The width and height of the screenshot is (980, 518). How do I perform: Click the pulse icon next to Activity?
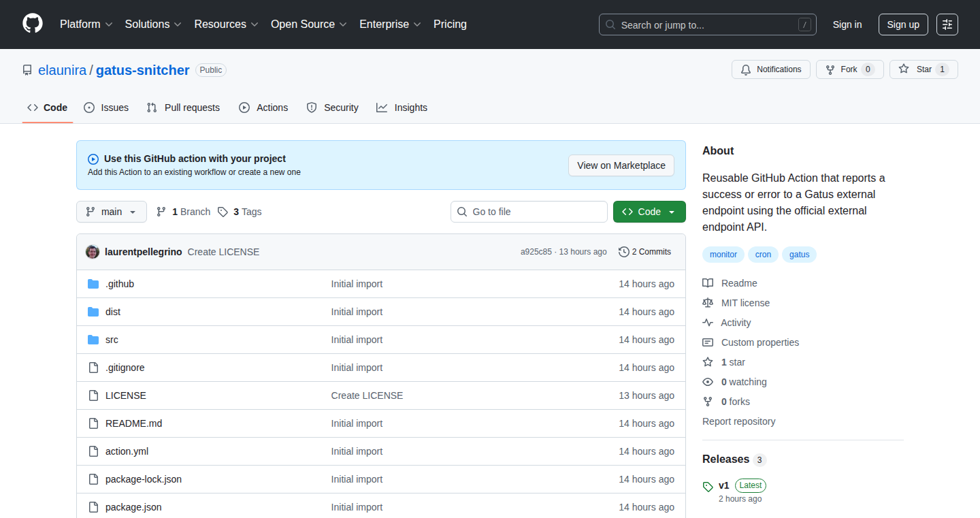pos(708,323)
